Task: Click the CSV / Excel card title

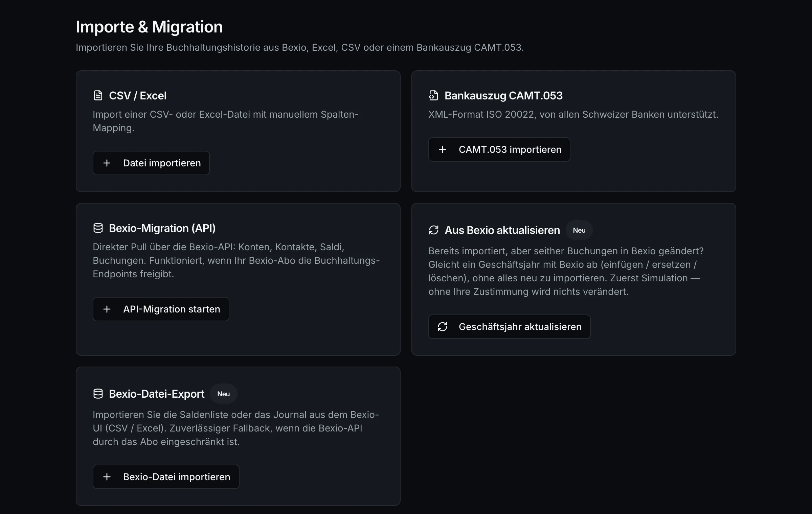Action: click(138, 96)
